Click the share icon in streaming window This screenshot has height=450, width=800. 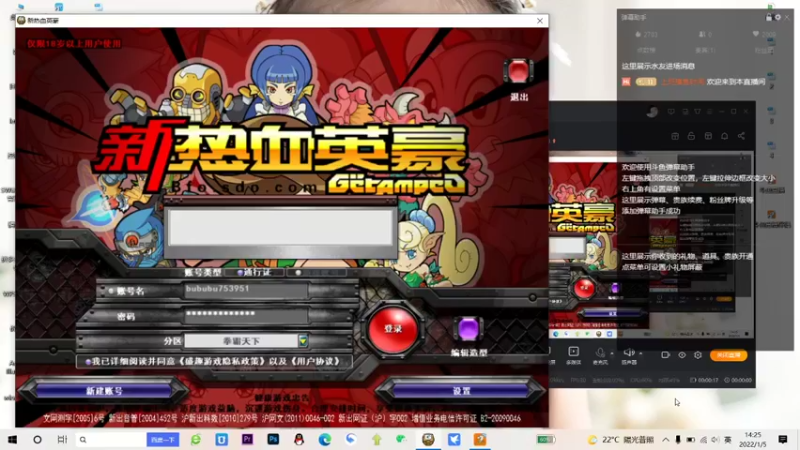[741, 136]
